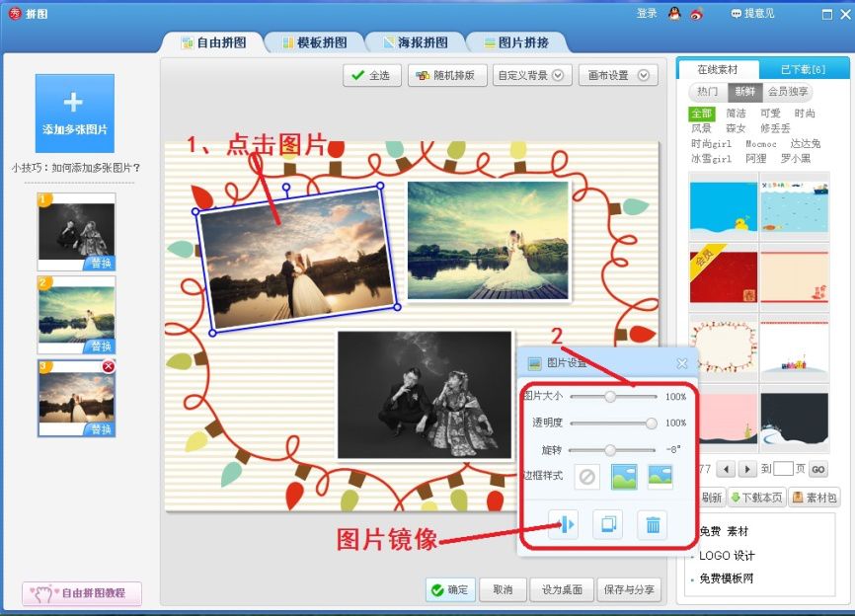Switch to 自由拼图 tab
Viewport: 855px width, 616px height.
(214, 42)
